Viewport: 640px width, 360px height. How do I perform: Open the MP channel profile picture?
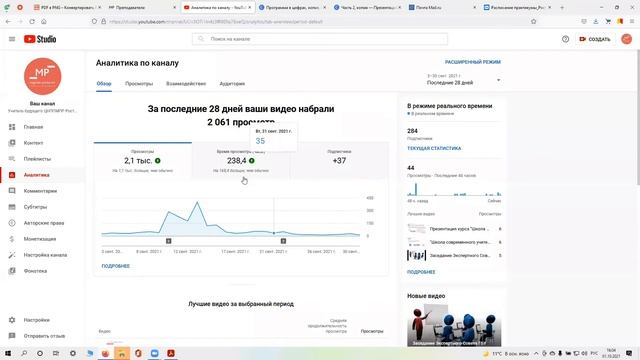click(42, 76)
